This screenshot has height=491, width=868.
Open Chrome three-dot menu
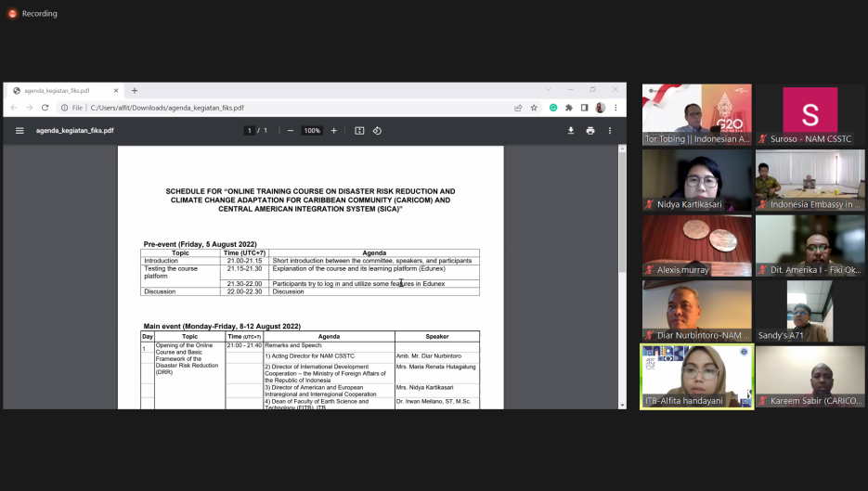[615, 108]
